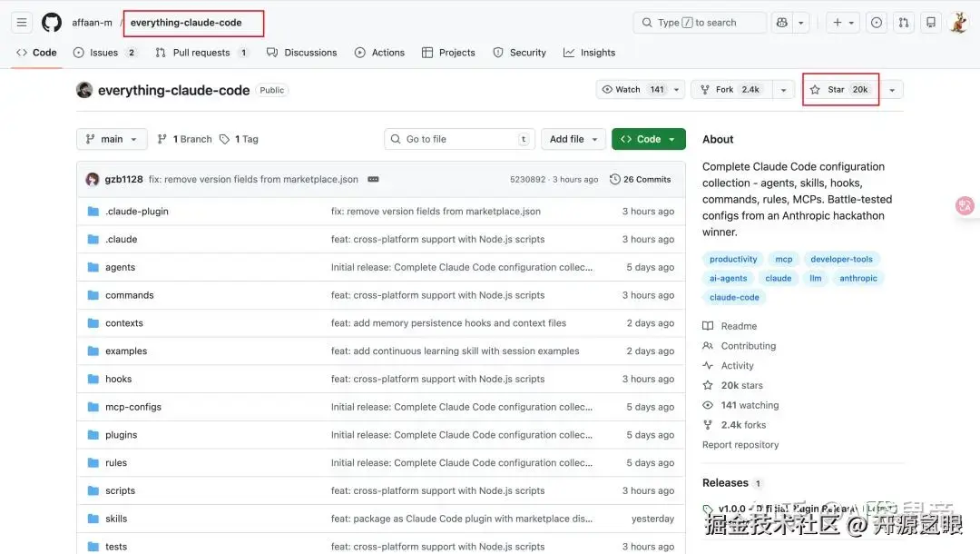Open the inbox notifications icon
The image size is (980, 554).
[931, 23]
